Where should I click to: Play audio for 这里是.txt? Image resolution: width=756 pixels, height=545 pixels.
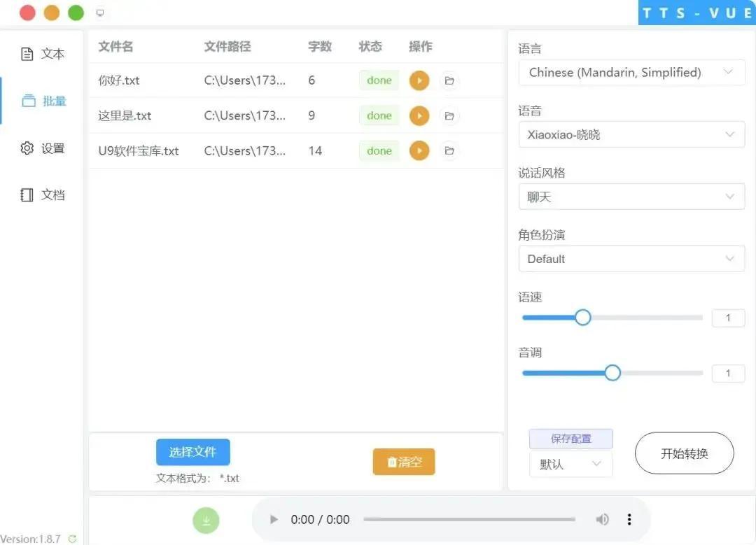click(x=419, y=115)
